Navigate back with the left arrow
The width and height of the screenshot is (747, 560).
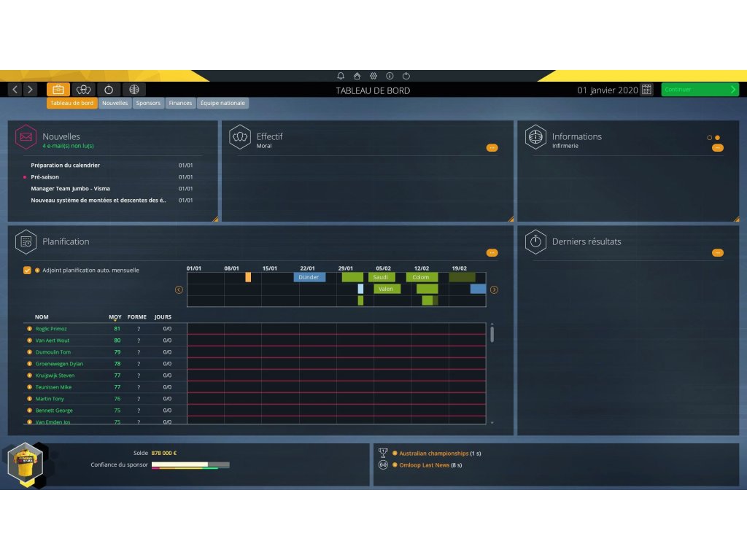(15, 89)
